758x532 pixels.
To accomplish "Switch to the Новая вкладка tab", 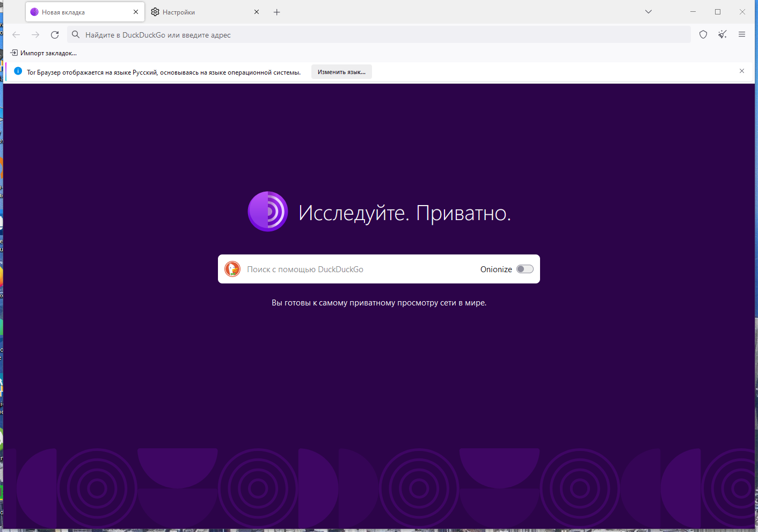I will (85, 12).
